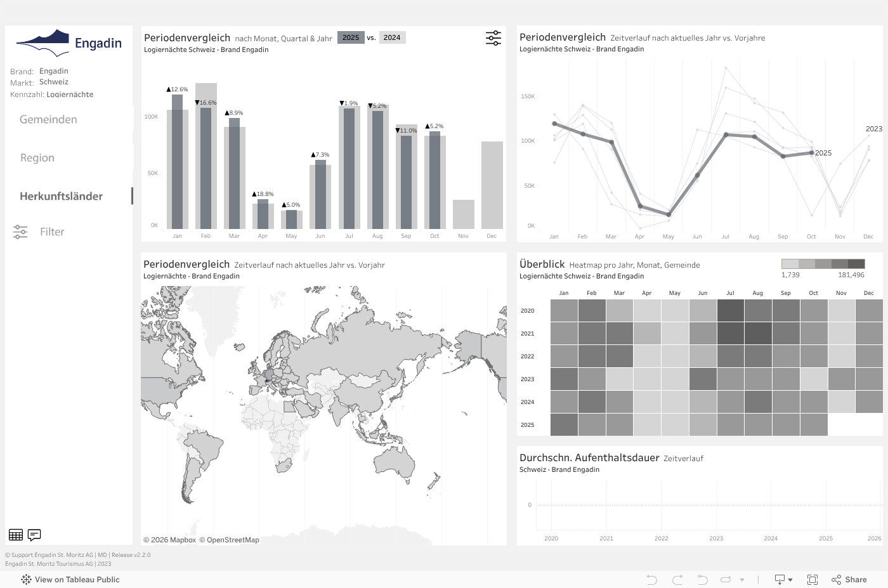Click the ▼11.0% label on September bar
888x588 pixels.
406,131
